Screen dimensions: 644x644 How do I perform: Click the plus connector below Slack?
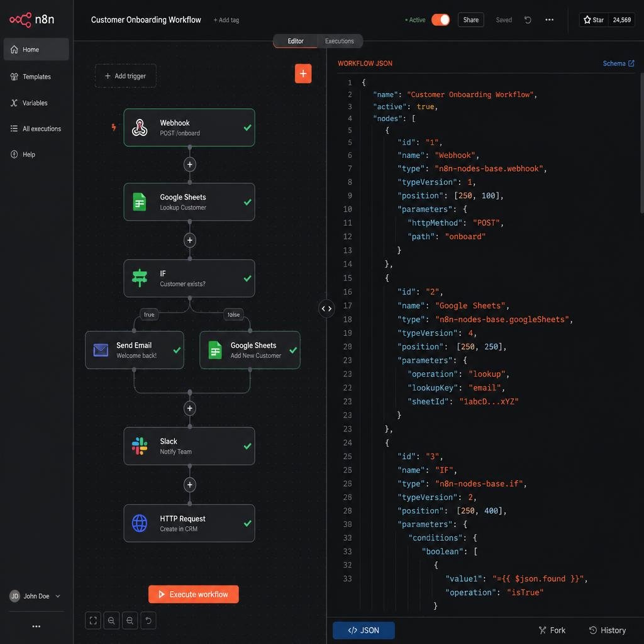(190, 485)
